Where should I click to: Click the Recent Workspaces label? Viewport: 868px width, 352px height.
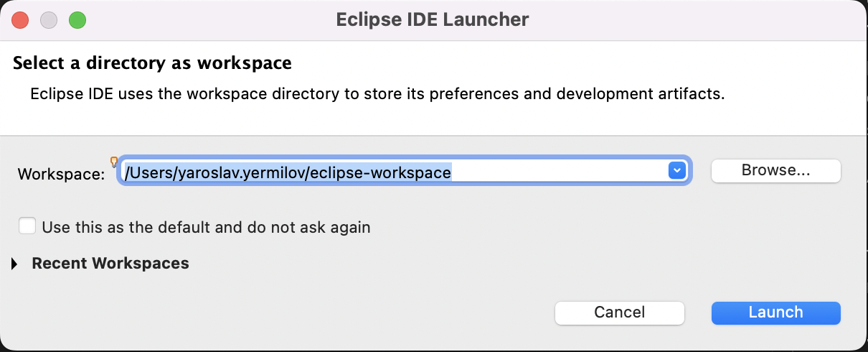(x=110, y=264)
